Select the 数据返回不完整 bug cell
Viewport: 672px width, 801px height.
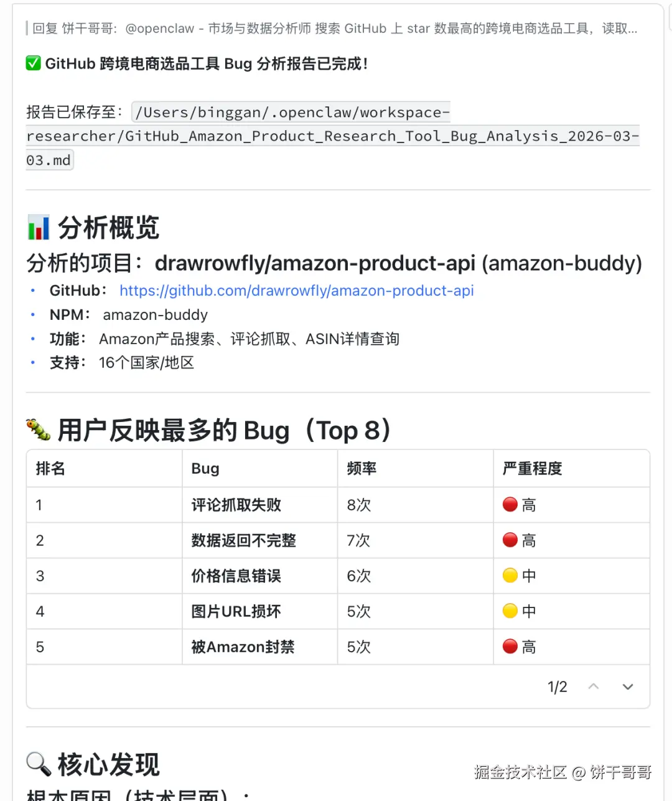(244, 540)
